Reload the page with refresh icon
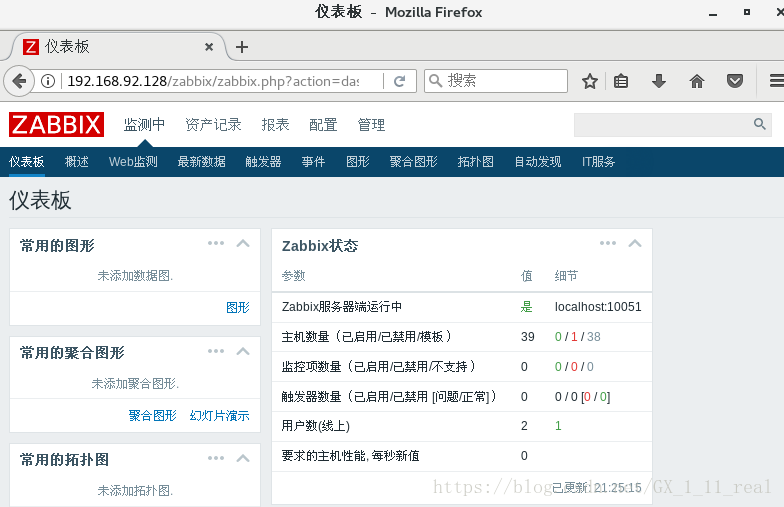Screen dimensions: 784x507 tap(400, 81)
